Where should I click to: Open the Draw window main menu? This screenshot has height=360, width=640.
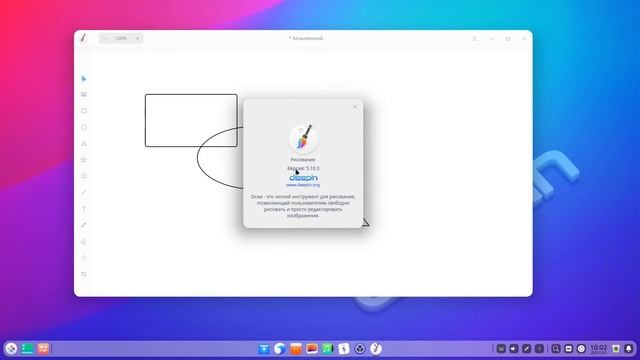pyautogui.click(x=474, y=38)
